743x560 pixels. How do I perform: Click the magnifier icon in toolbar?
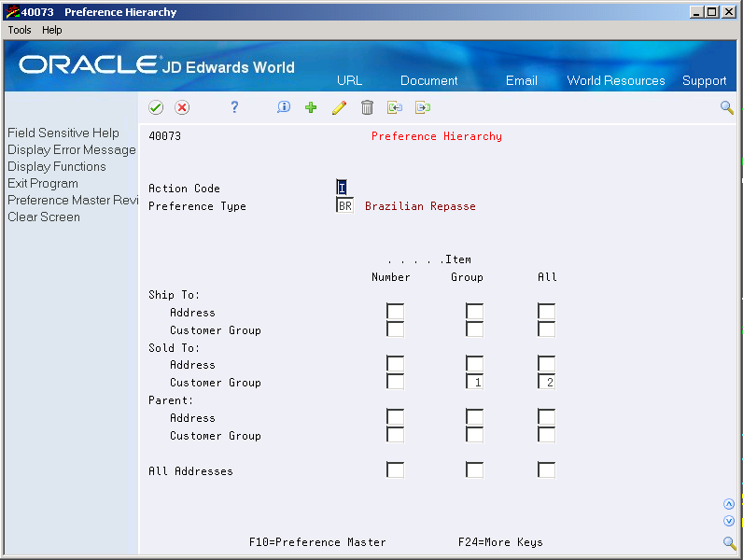tap(727, 107)
